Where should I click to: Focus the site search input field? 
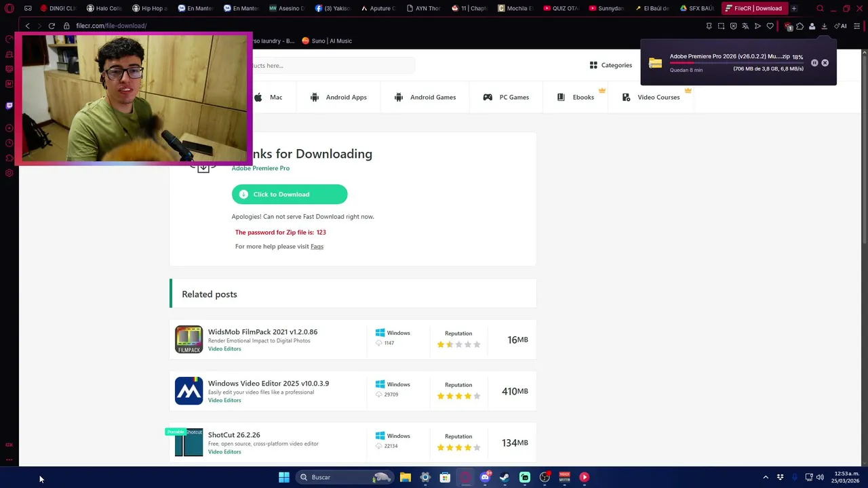coord(332,66)
